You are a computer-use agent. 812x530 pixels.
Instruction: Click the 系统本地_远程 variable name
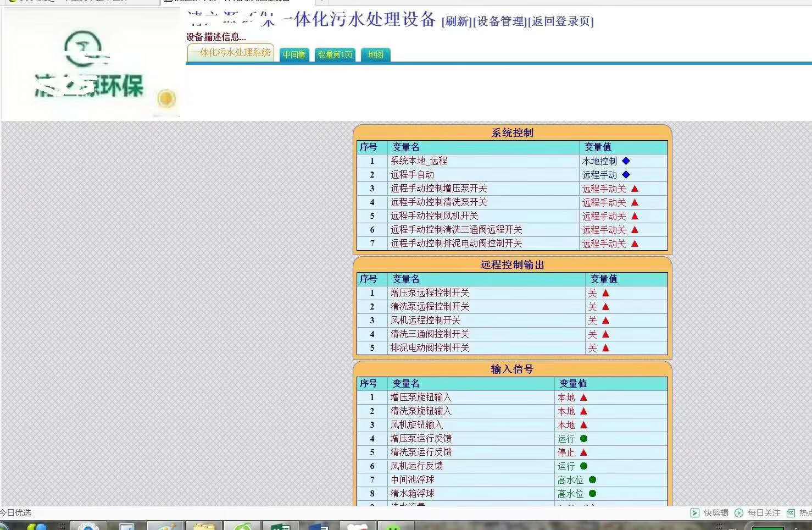coord(419,161)
